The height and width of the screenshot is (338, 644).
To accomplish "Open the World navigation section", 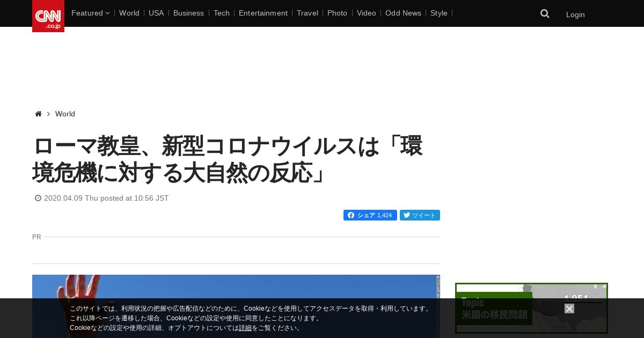I will [x=129, y=13].
